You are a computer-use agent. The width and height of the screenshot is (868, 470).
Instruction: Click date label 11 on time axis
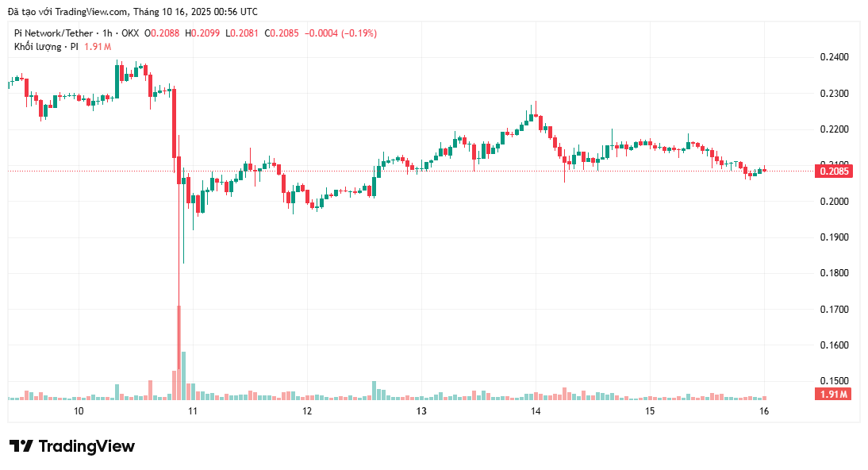pyautogui.click(x=193, y=410)
